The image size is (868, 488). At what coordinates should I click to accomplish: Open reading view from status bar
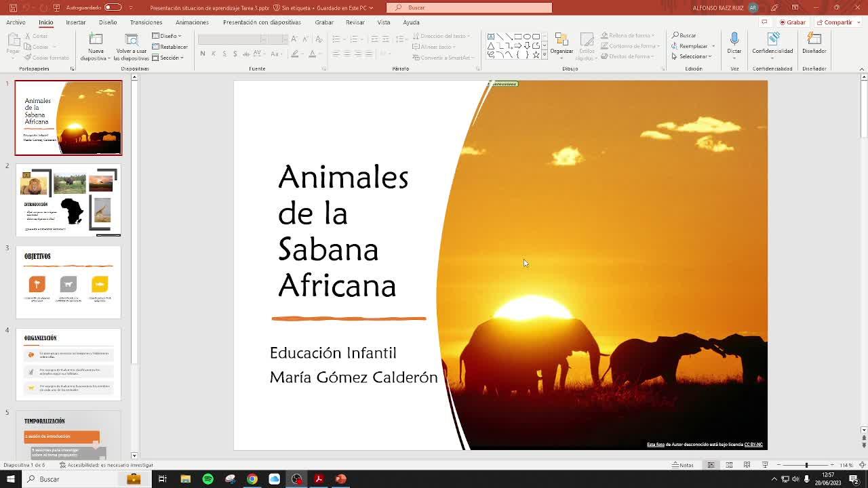click(x=747, y=465)
